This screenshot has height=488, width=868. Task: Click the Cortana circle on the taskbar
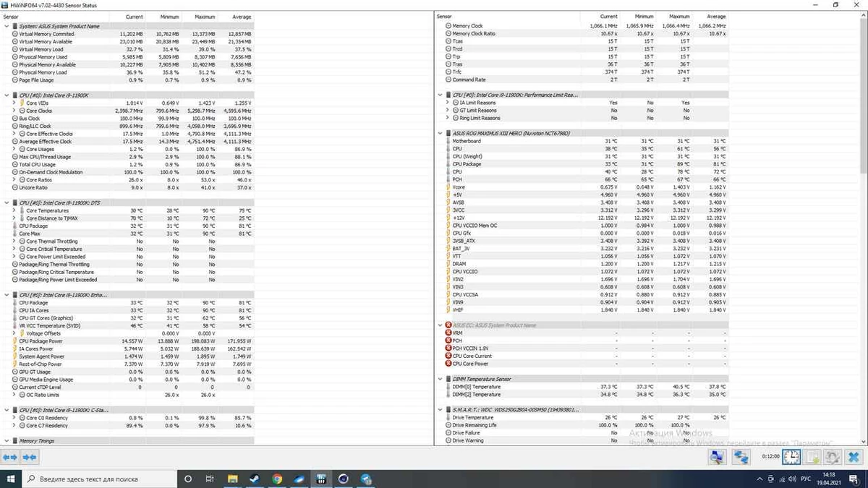click(x=188, y=479)
